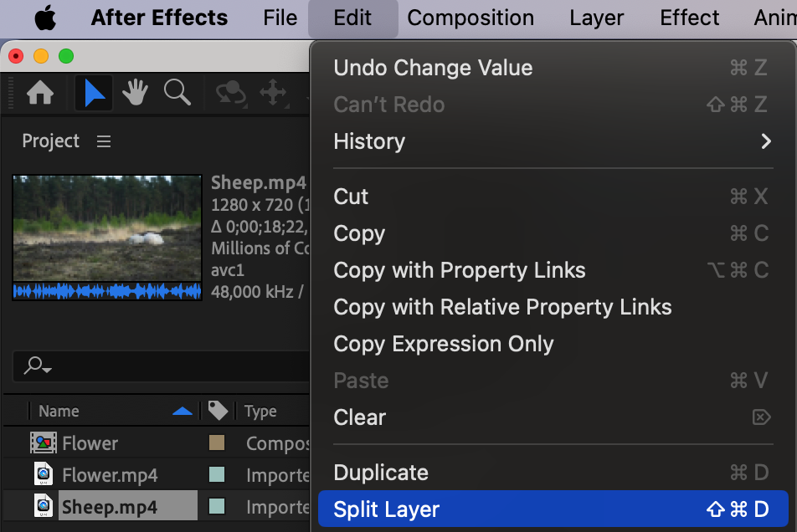Select the Zoom magnifier tool
This screenshot has width=797, height=532.
coord(177,93)
